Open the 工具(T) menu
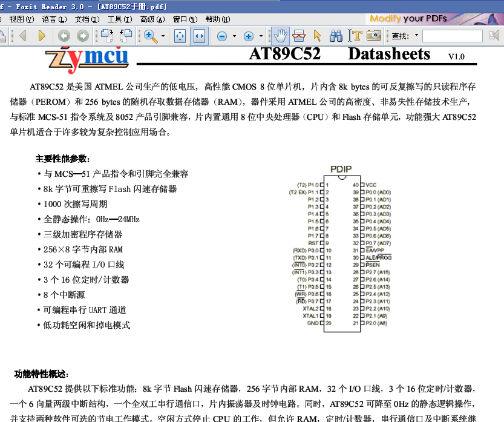 [120, 19]
